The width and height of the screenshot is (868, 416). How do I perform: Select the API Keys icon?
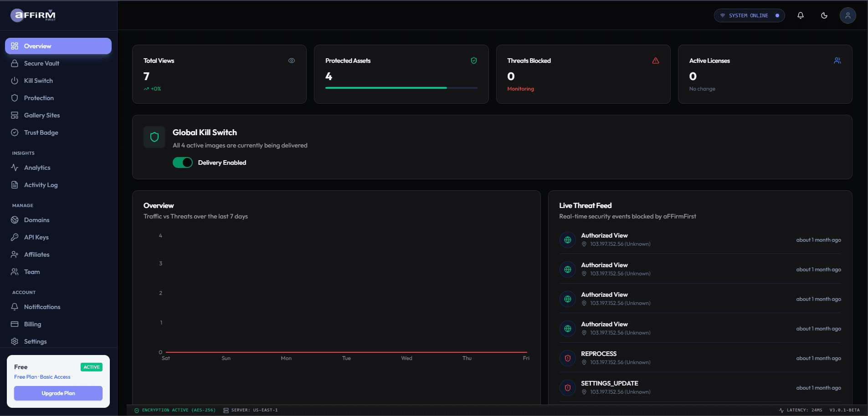15,237
